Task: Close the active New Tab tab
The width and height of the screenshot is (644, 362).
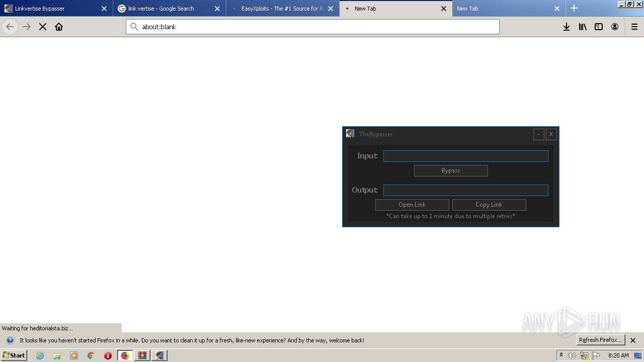Action: (x=444, y=9)
